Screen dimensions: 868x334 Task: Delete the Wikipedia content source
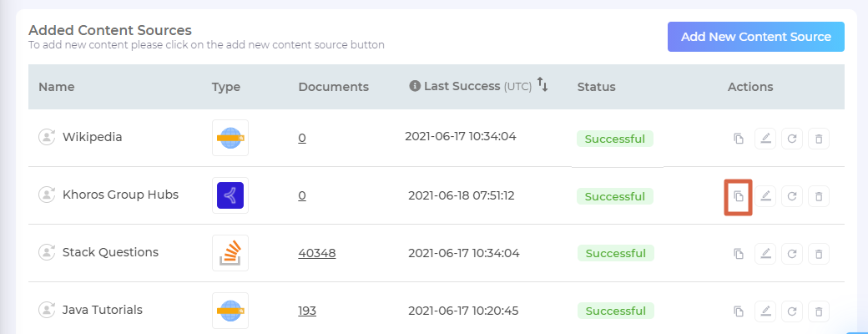819,139
